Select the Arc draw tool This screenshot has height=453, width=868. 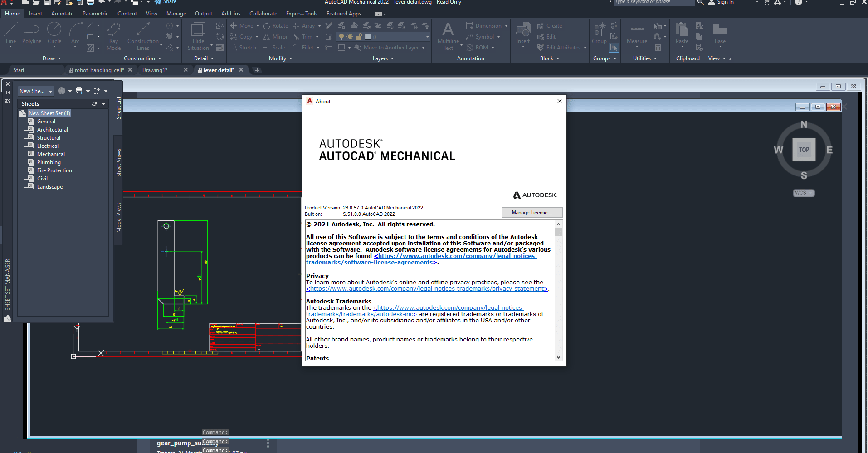click(75, 34)
